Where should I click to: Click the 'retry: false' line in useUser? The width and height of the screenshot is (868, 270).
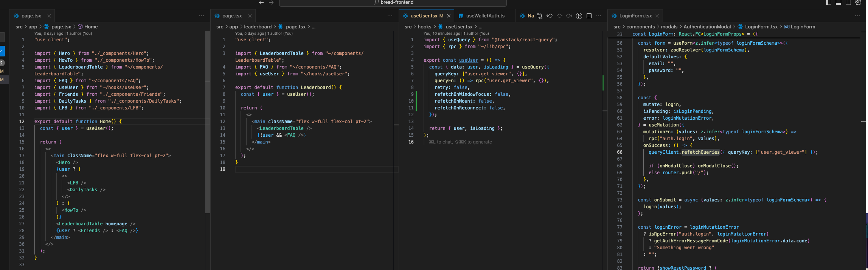click(452, 87)
